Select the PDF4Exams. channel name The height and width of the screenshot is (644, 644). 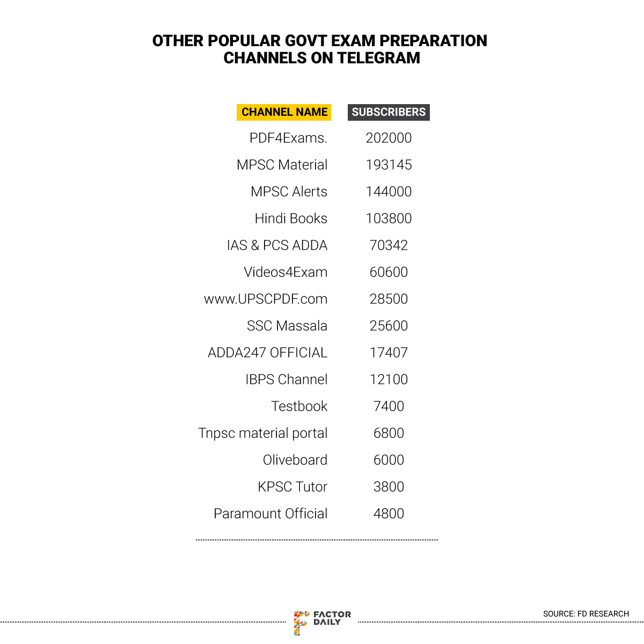point(288,138)
